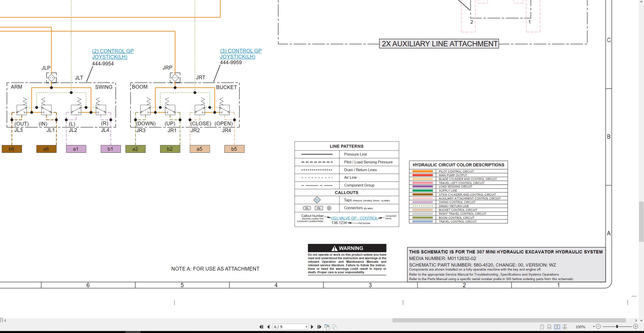This screenshot has width=644, height=333.
Task: Switch to continuous facing layout
Action: [x=565, y=327]
